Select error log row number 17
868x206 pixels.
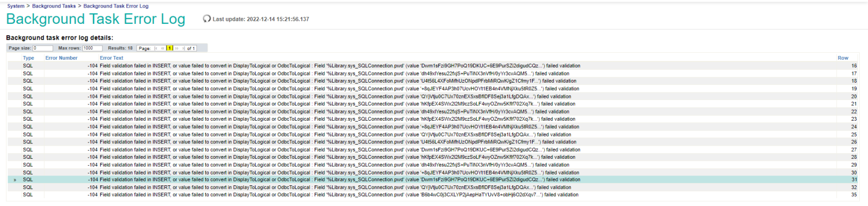pyautogui.click(x=433, y=73)
